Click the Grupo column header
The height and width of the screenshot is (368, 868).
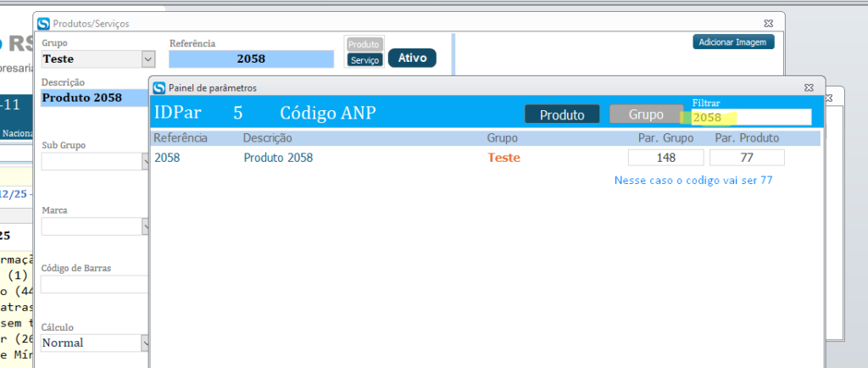pos(502,138)
